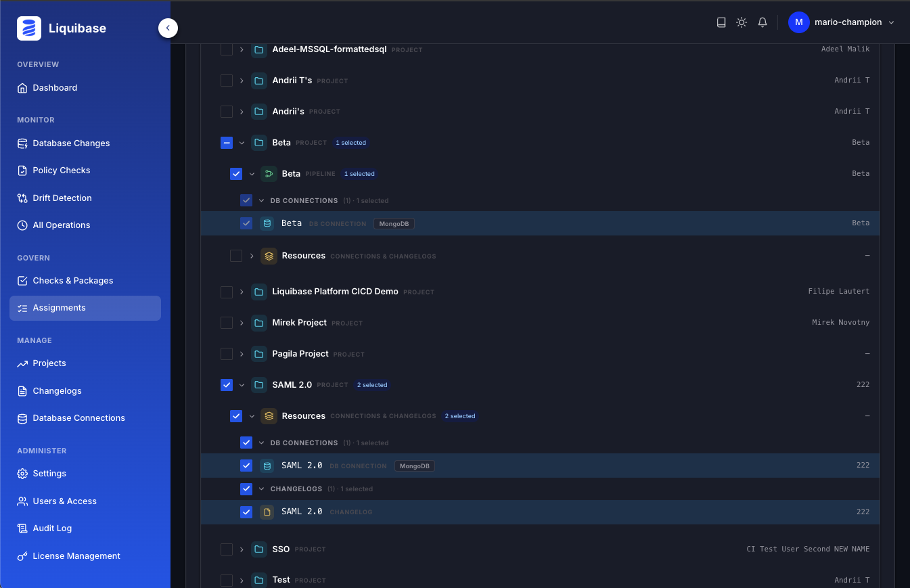
Task: Open notifications bell icon
Action: (x=763, y=22)
